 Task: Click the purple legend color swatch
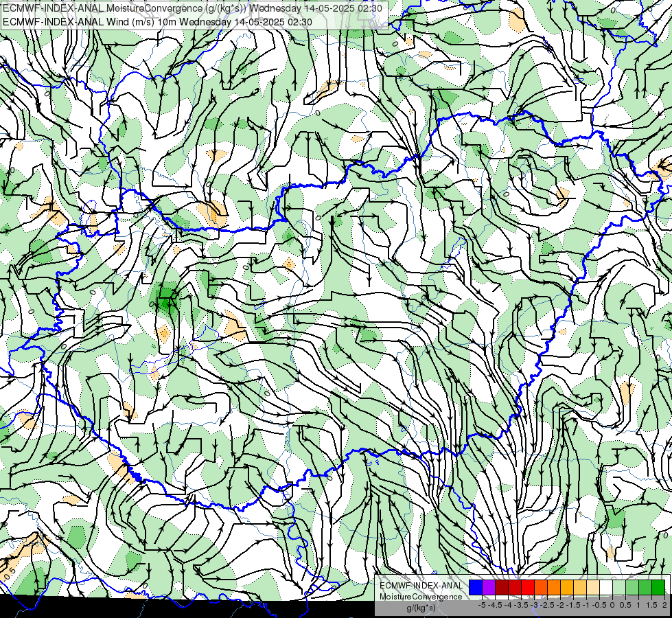tap(489, 588)
